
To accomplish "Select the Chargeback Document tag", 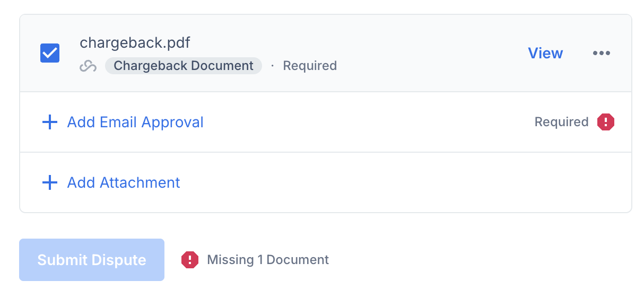I will 184,66.
